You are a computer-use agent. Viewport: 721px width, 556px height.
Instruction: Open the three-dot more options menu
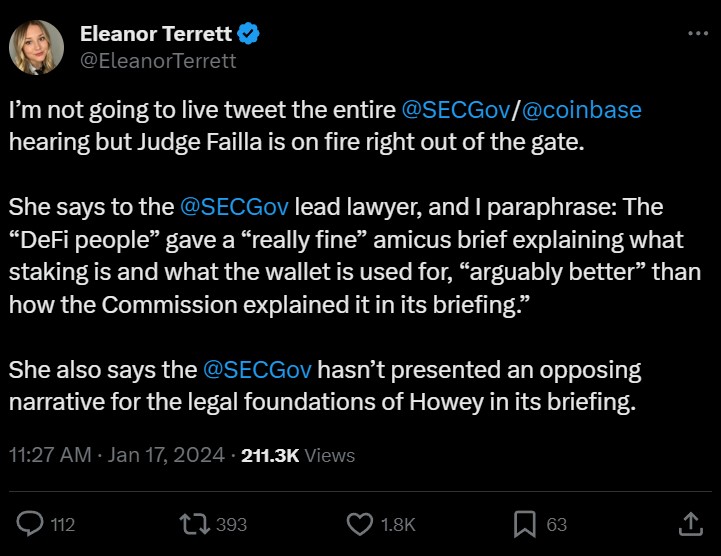coord(698,34)
